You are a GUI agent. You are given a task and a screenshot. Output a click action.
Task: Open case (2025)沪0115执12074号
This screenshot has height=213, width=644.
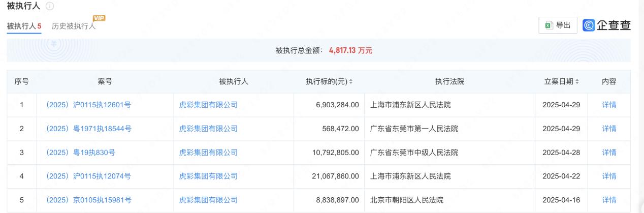point(89,176)
